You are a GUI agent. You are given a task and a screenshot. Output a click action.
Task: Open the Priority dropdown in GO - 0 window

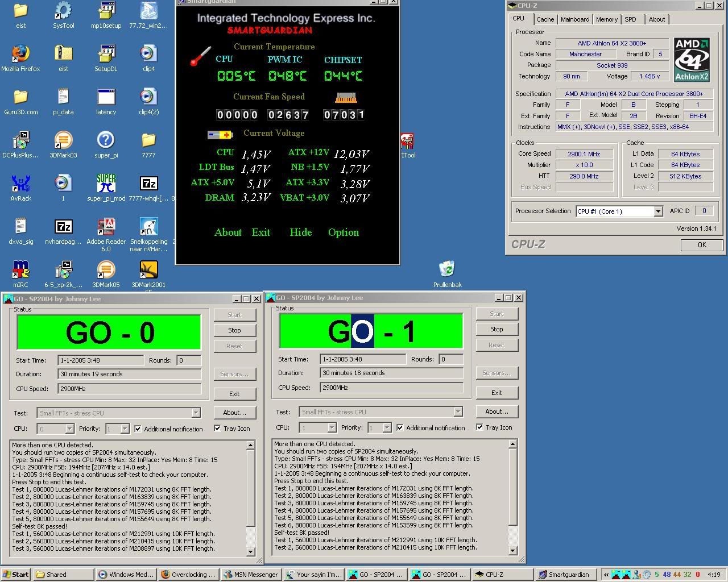125,429
